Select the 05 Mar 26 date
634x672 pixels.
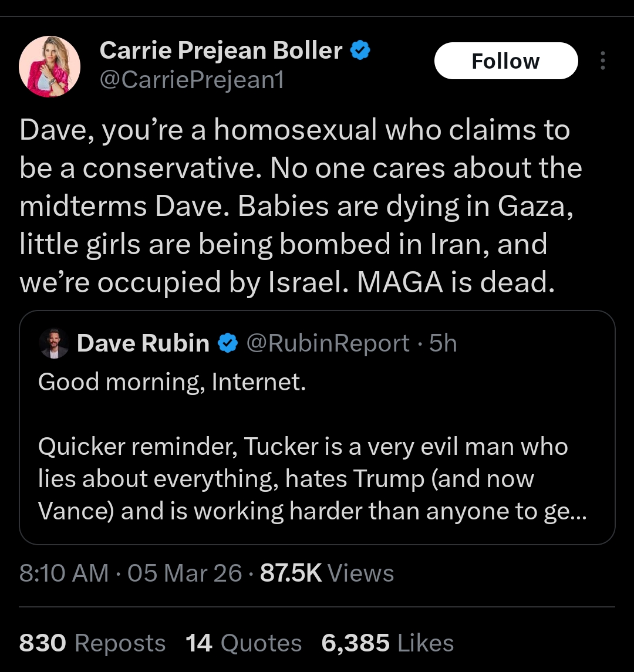184,573
